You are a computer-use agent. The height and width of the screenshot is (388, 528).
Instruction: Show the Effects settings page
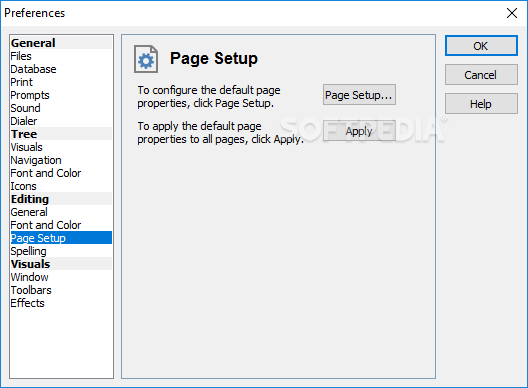[61, 303]
